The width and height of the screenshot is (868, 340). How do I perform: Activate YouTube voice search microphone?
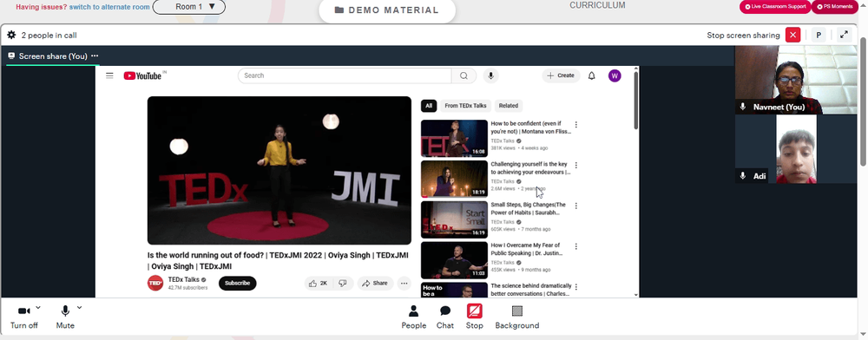click(490, 75)
